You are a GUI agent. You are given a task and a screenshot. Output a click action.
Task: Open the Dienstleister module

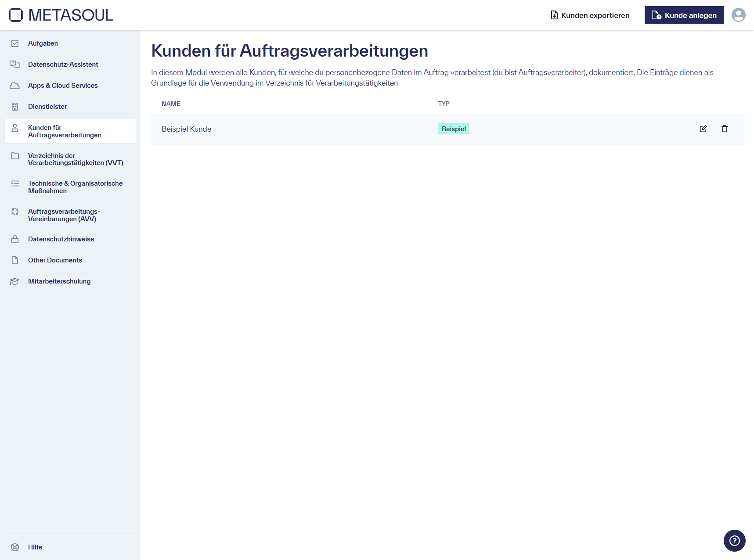coord(47,106)
